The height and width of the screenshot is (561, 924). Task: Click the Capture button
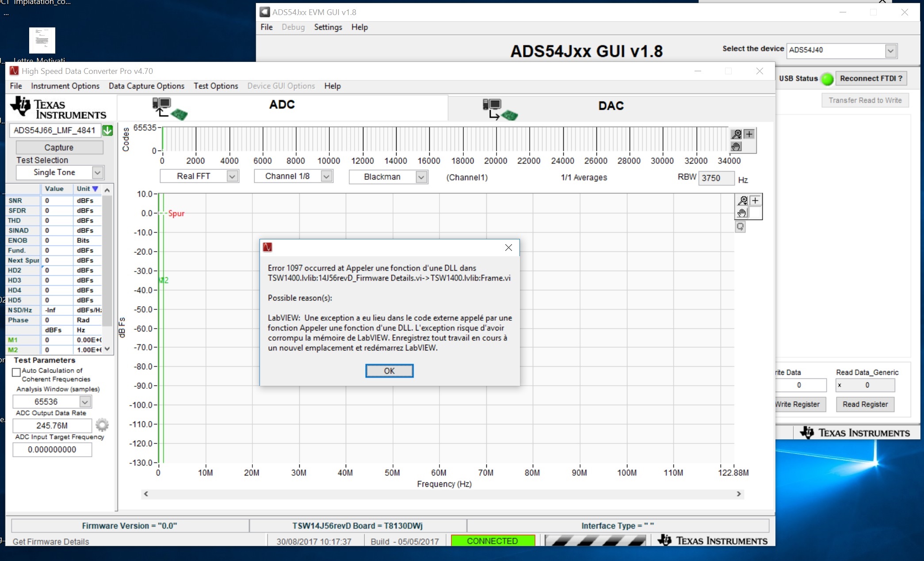pyautogui.click(x=59, y=147)
